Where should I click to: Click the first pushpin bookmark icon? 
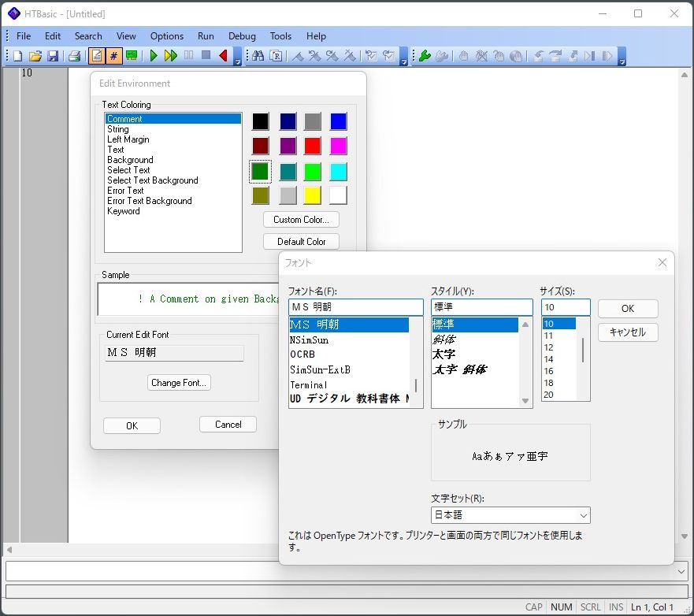coord(298,56)
